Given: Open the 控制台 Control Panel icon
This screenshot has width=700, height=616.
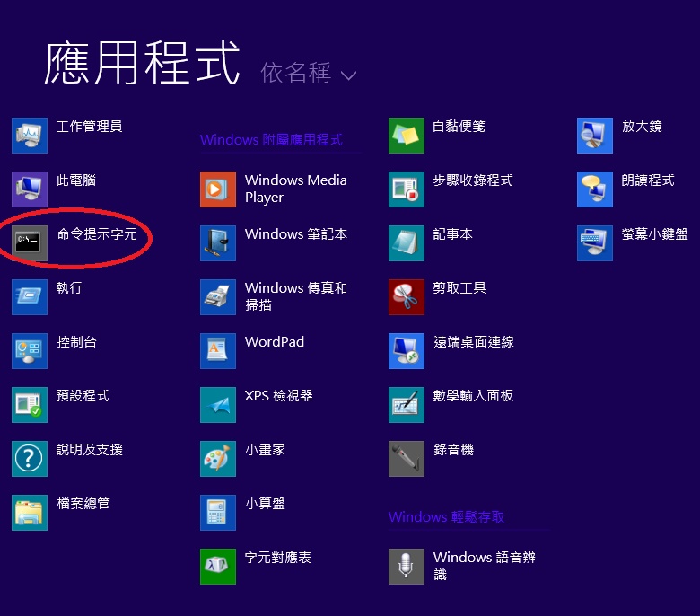Looking at the screenshot, I should pos(30,351).
